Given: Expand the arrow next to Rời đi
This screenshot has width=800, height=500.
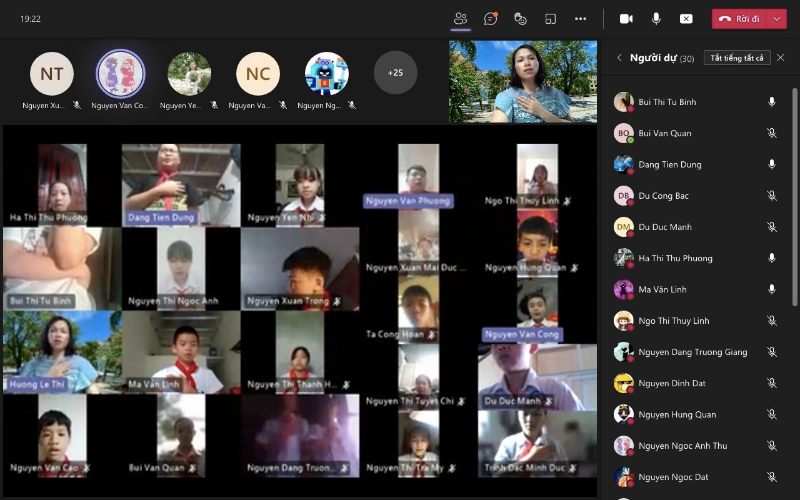Looking at the screenshot, I should pyautogui.click(x=778, y=18).
